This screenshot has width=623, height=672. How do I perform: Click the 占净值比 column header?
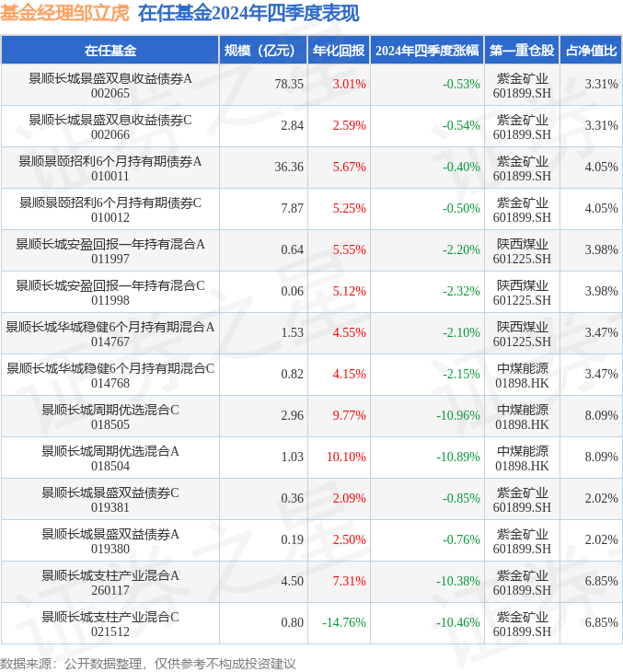pos(591,50)
